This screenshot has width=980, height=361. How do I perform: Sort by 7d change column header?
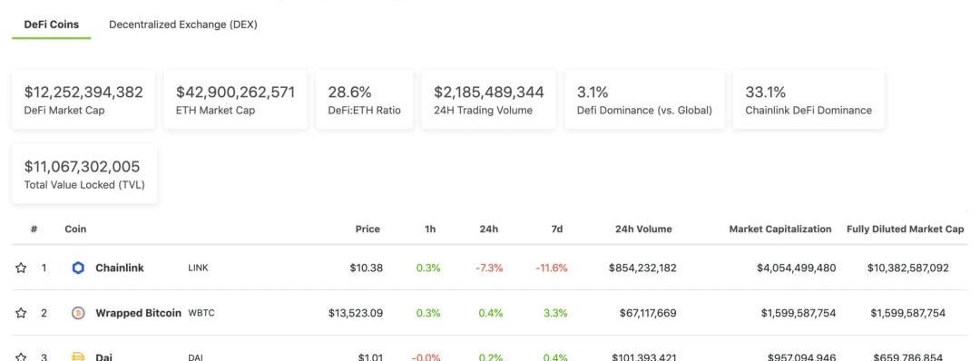[x=557, y=229]
